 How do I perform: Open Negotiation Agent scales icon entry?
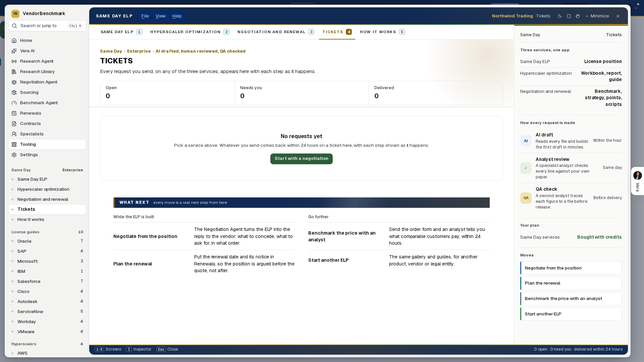tap(47, 82)
